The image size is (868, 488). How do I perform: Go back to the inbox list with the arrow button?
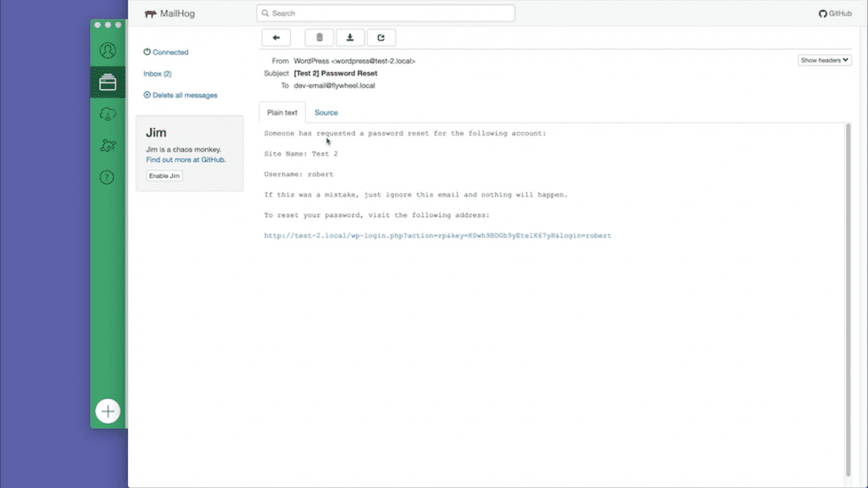275,37
